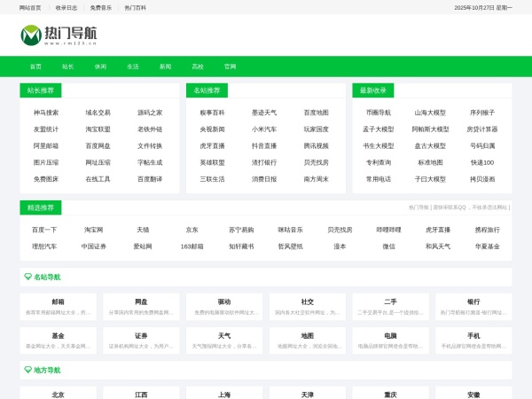This screenshot has width=532, height=399.
Task: Click the icon beside 地方导航 heading
Action: pos(28,370)
